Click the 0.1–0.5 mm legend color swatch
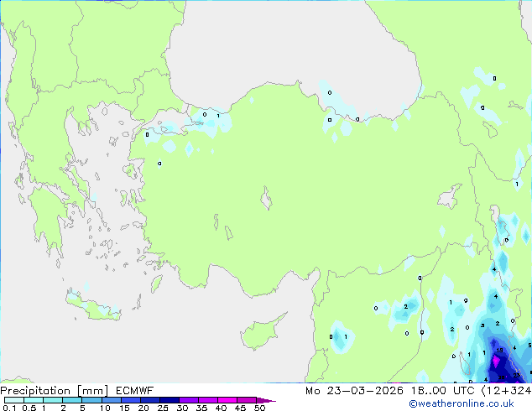 click(14, 400)
